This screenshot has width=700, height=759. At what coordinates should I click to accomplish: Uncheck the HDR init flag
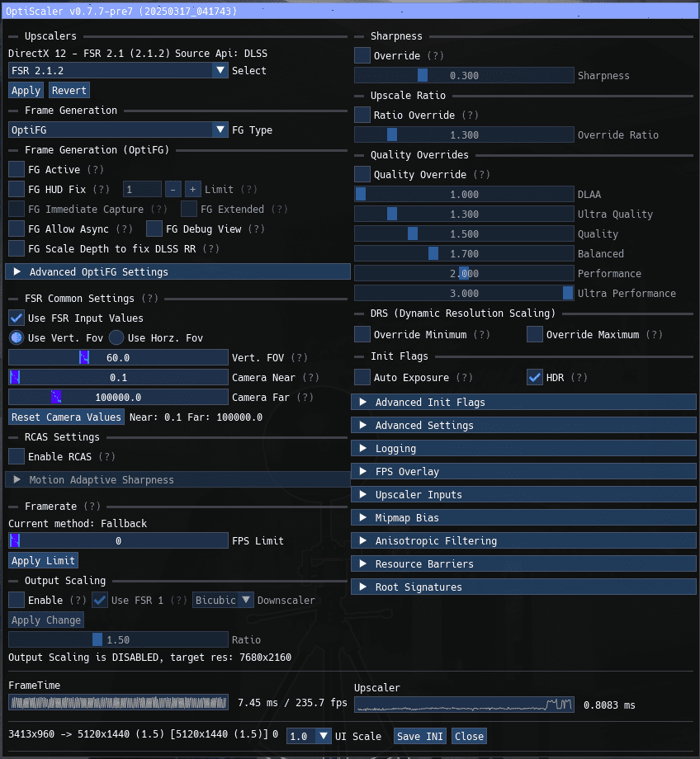click(535, 377)
